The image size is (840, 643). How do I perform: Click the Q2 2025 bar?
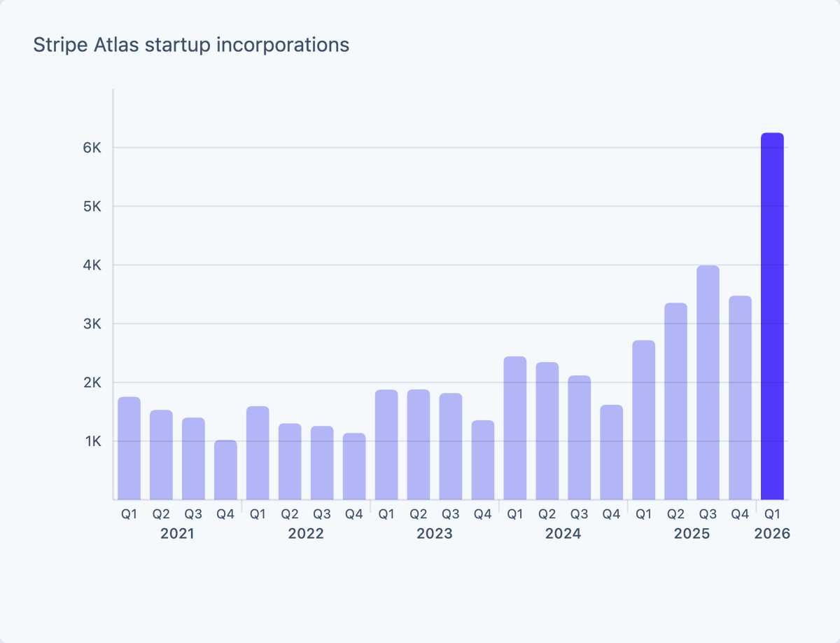pyautogui.click(x=675, y=401)
